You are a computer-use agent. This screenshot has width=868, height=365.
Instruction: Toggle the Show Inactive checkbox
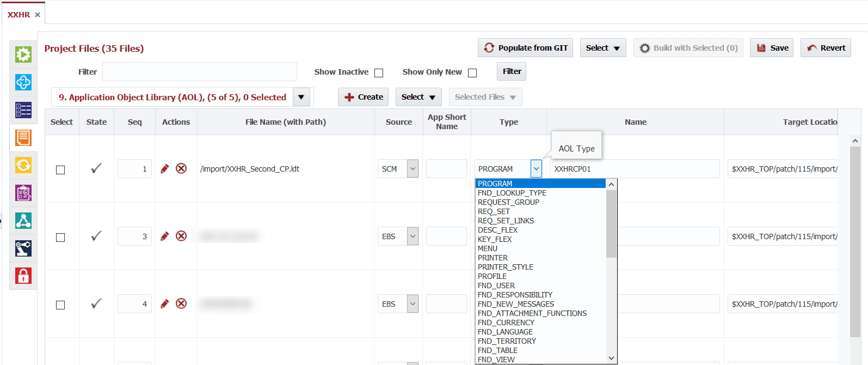click(x=379, y=73)
